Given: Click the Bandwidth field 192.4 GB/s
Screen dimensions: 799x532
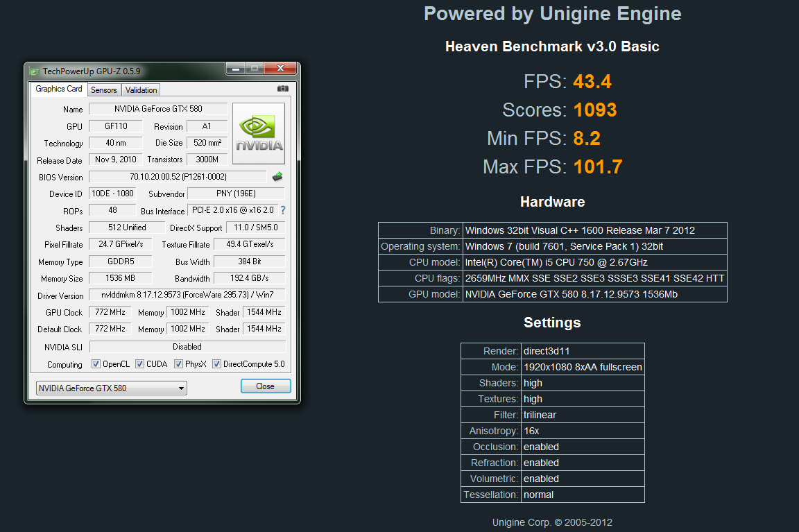Looking at the screenshot, I should pyautogui.click(x=250, y=278).
